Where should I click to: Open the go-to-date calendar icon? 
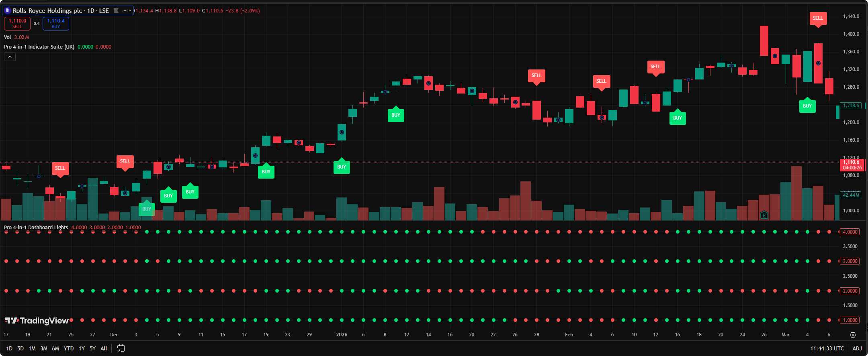[x=121, y=348]
